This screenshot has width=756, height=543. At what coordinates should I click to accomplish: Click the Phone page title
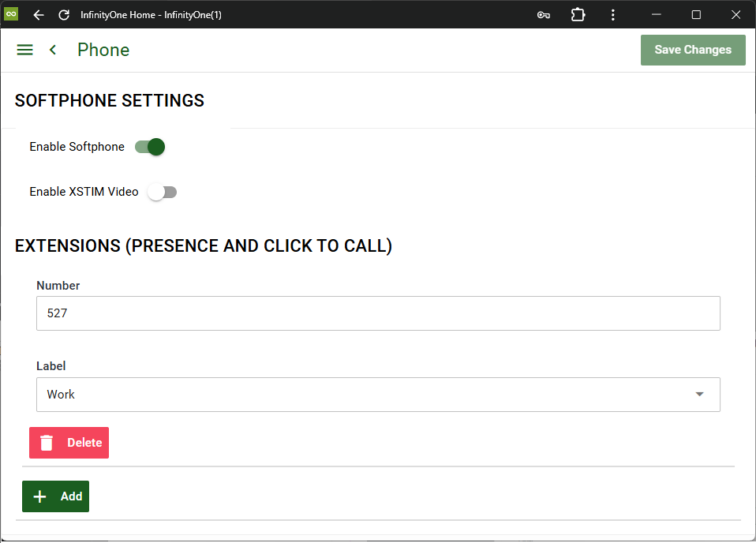point(103,50)
